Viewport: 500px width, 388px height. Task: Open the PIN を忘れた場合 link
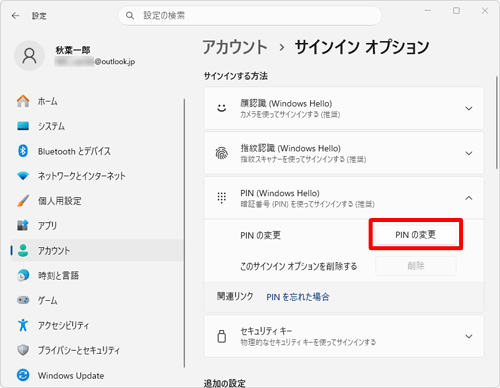point(298,297)
